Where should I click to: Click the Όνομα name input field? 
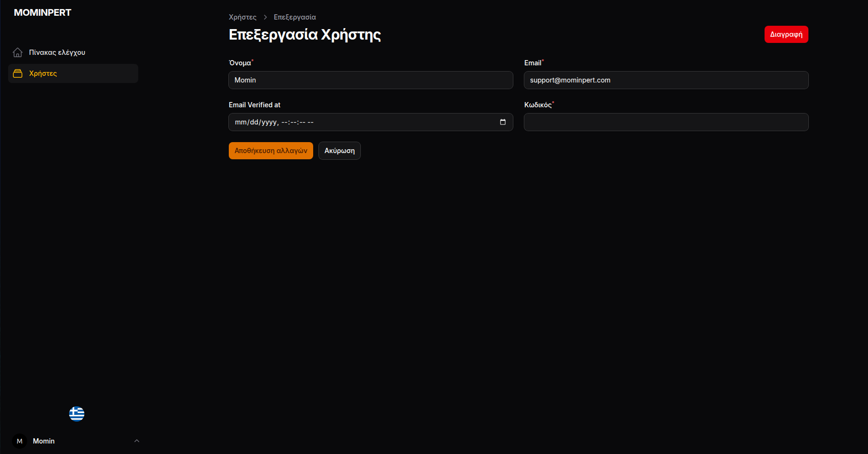[371, 80]
